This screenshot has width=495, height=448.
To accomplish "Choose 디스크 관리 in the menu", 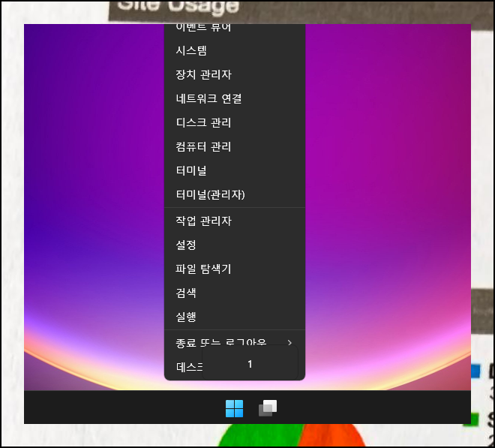I will point(235,122).
